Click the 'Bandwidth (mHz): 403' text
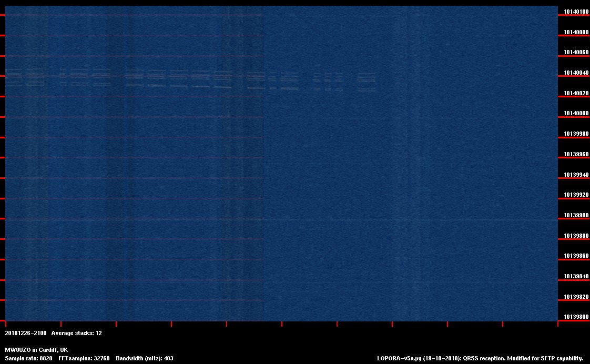The height and width of the screenshot is (364, 590). pyautogui.click(x=145, y=358)
